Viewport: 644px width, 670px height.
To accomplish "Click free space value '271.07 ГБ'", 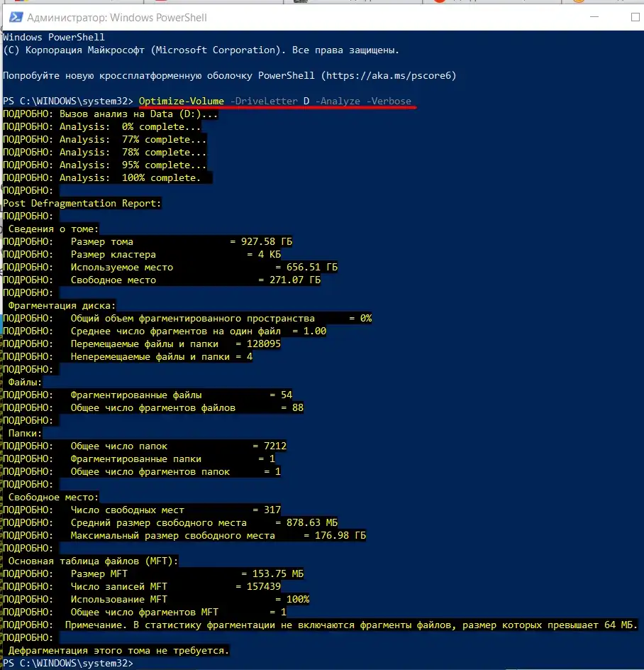I will coord(295,280).
